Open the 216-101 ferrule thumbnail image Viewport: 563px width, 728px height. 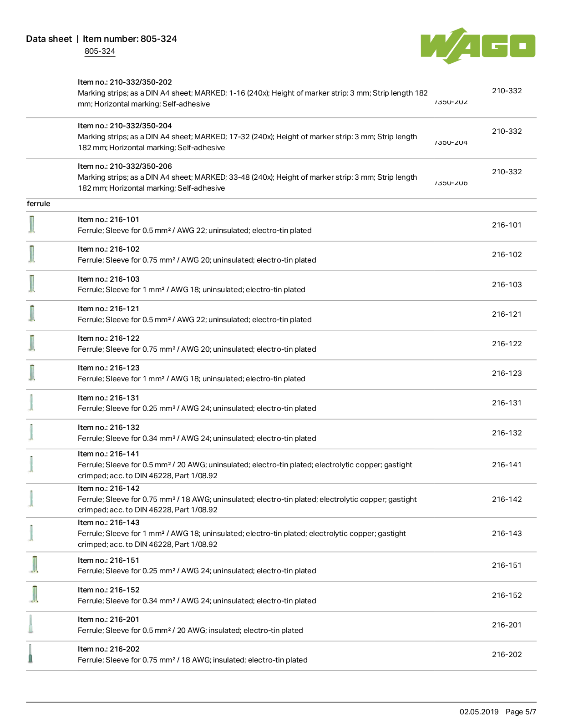pyautogui.click(x=32, y=224)
